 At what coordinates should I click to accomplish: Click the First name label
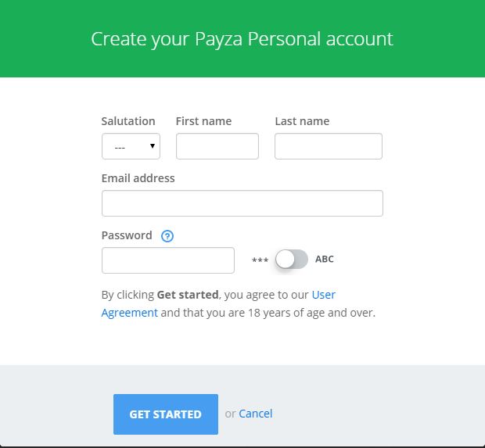(203, 121)
